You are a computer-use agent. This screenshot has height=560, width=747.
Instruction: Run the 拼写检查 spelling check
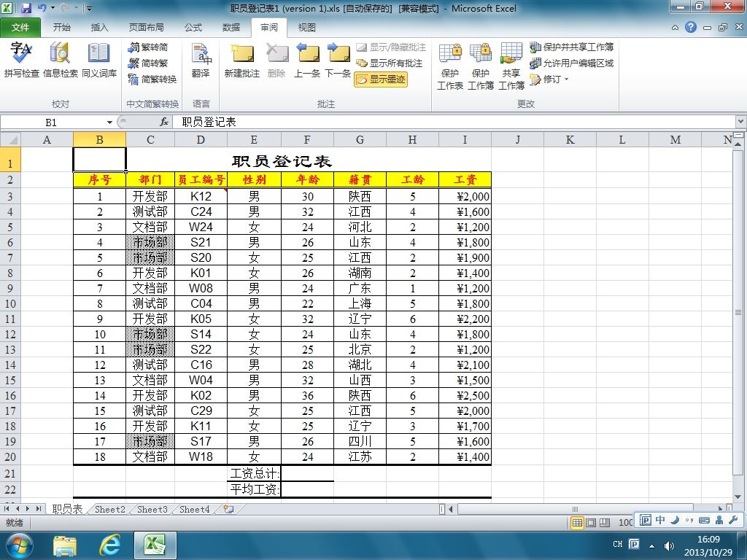pyautogui.click(x=22, y=60)
